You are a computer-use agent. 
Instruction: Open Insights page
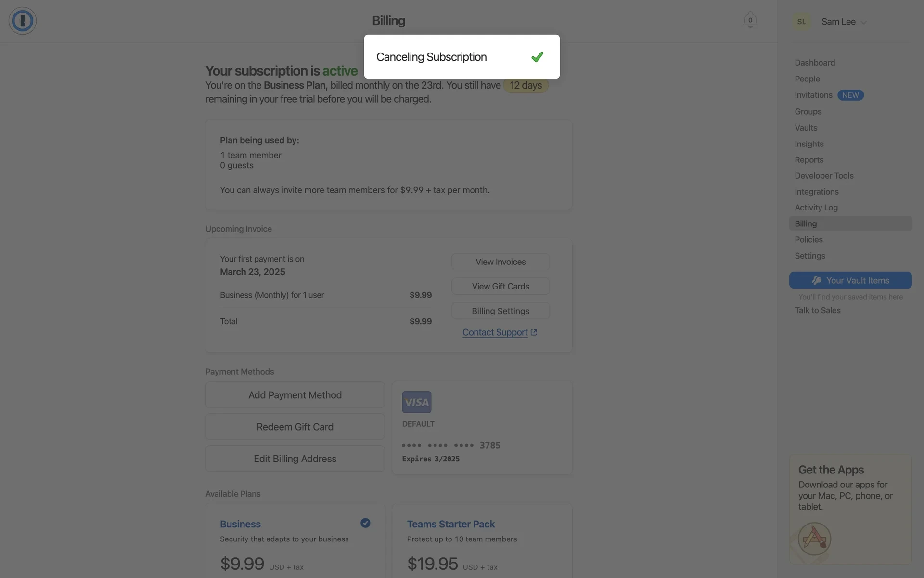809,144
